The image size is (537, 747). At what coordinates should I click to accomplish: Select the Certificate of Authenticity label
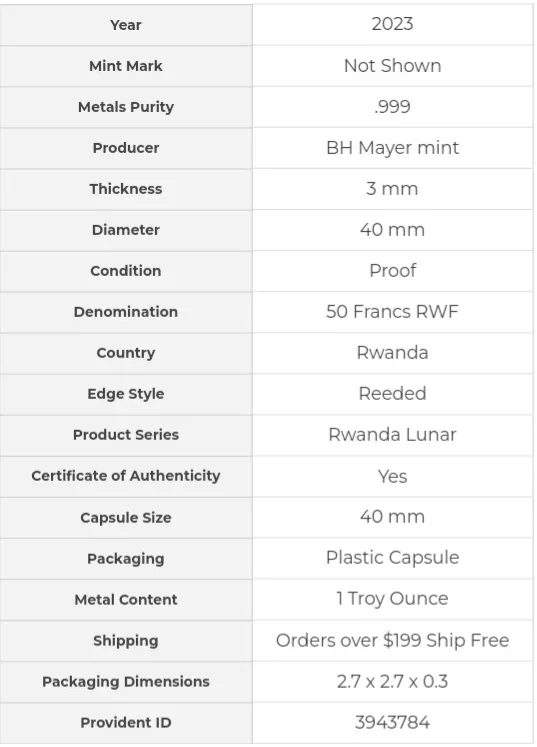point(126,476)
